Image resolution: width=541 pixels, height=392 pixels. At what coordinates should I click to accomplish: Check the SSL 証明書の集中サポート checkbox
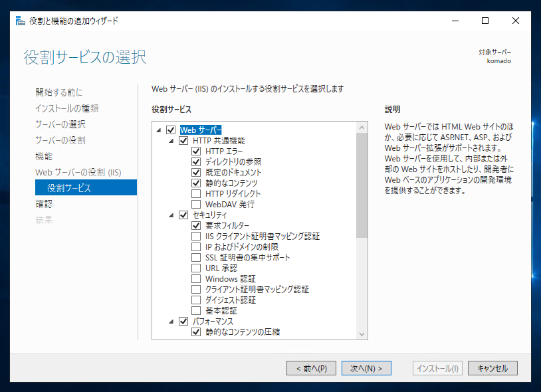tap(196, 257)
